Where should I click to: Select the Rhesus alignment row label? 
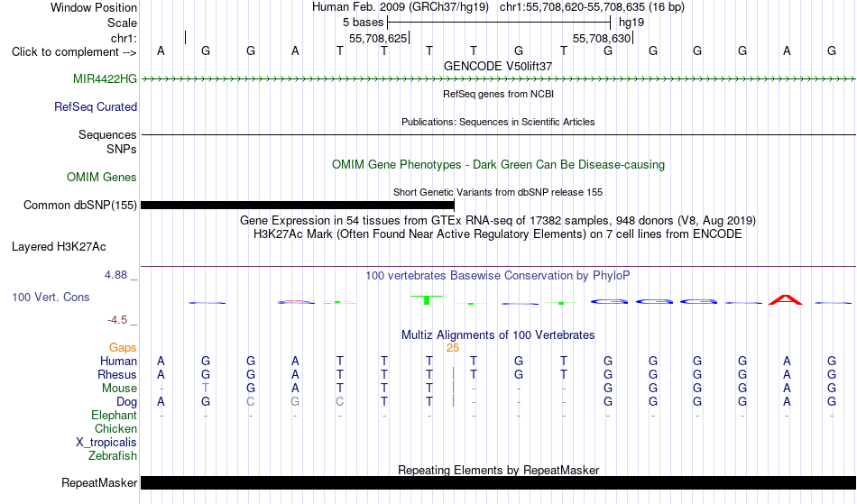tap(117, 374)
